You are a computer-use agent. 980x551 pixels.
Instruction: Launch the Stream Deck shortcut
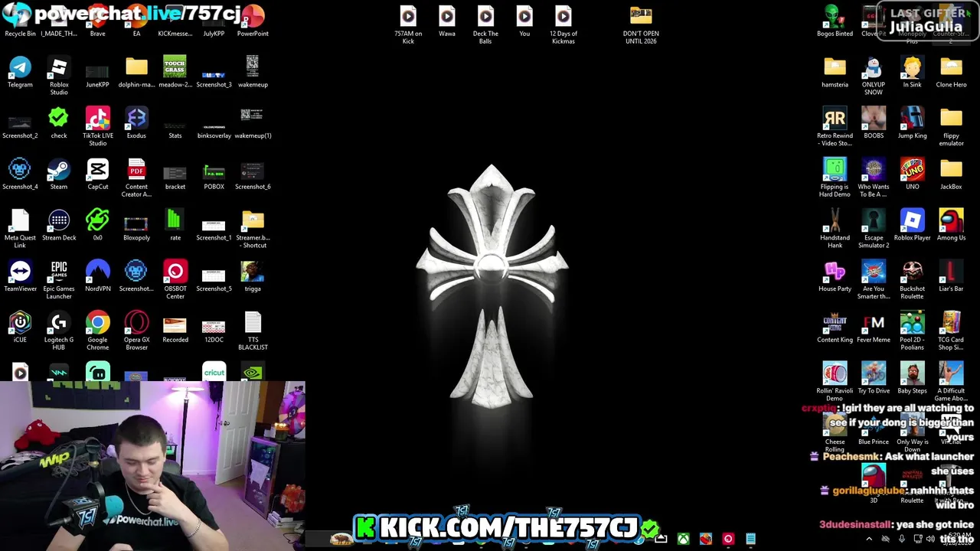tap(59, 224)
